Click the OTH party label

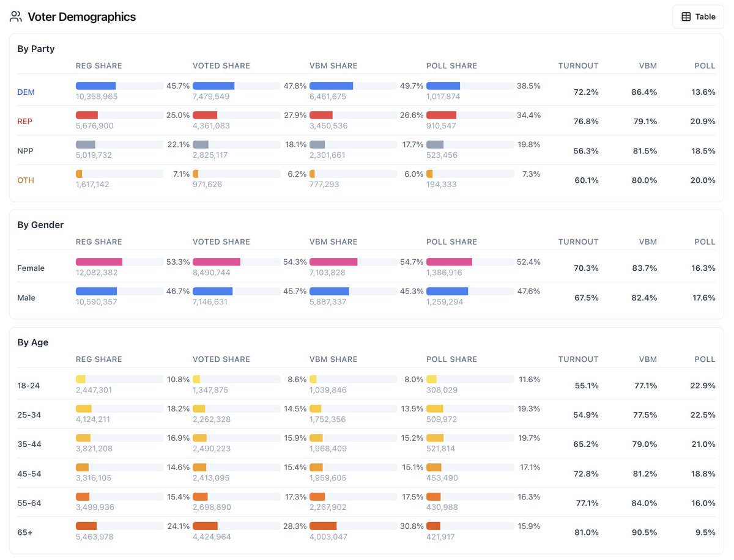(26, 180)
